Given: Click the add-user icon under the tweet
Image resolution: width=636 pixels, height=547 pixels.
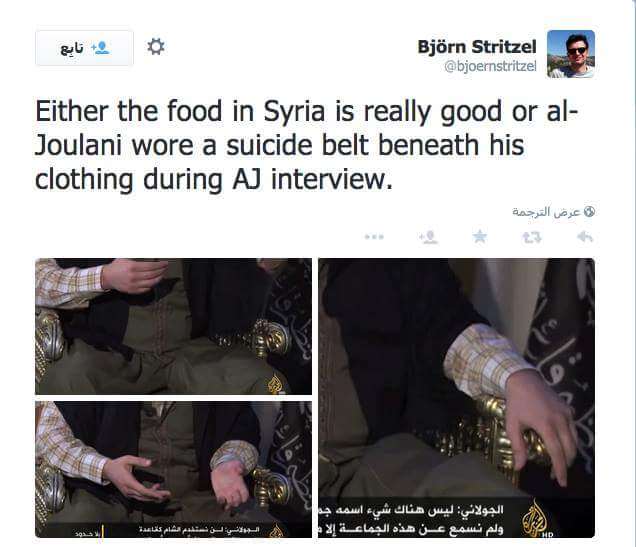Looking at the screenshot, I should (428, 237).
